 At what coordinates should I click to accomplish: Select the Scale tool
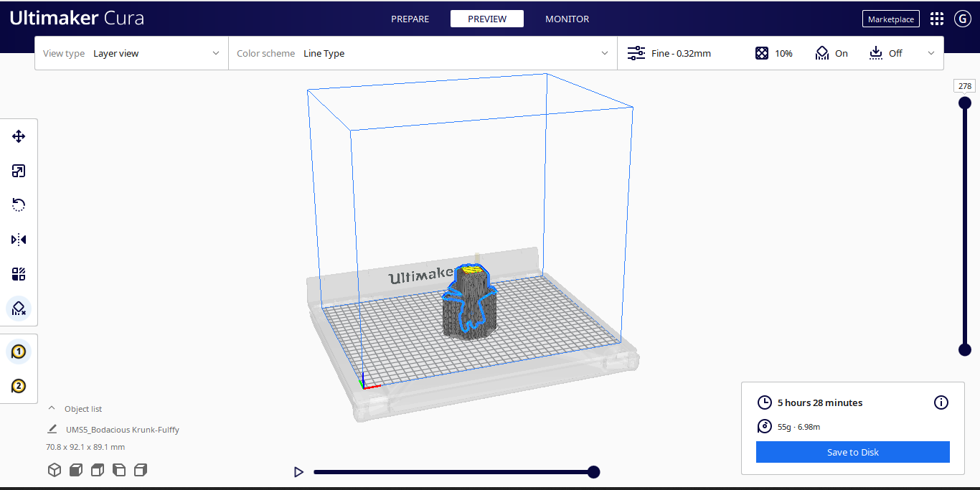click(19, 171)
